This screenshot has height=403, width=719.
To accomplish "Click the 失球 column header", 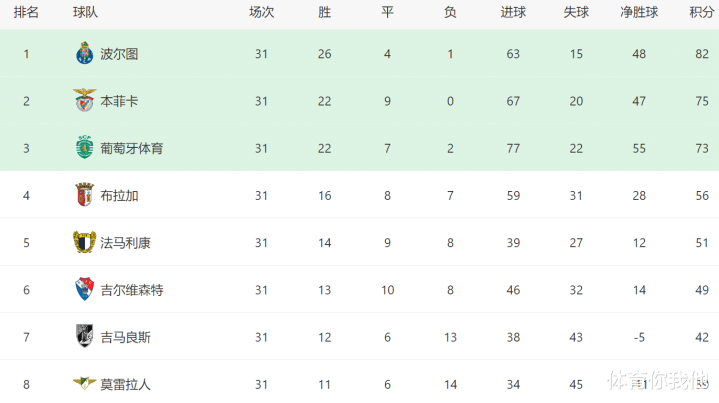I will [576, 13].
